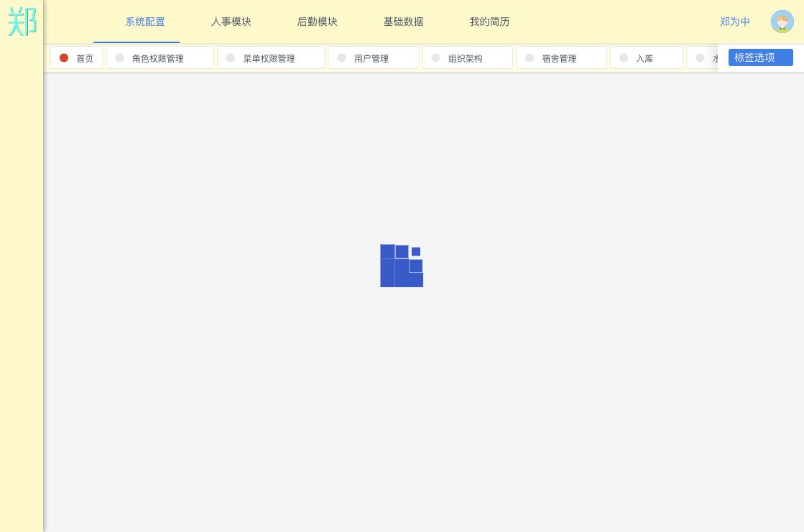Click the username 郑为中 link
This screenshot has height=532, width=804.
(x=735, y=22)
